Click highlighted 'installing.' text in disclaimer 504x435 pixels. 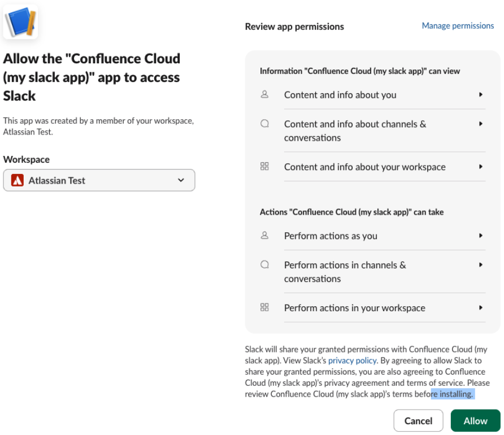coord(456,394)
